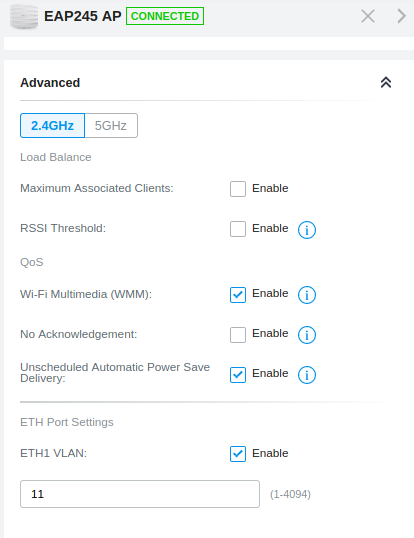Enable the RSSI Threshold checkbox
The image size is (414, 538).
click(238, 229)
